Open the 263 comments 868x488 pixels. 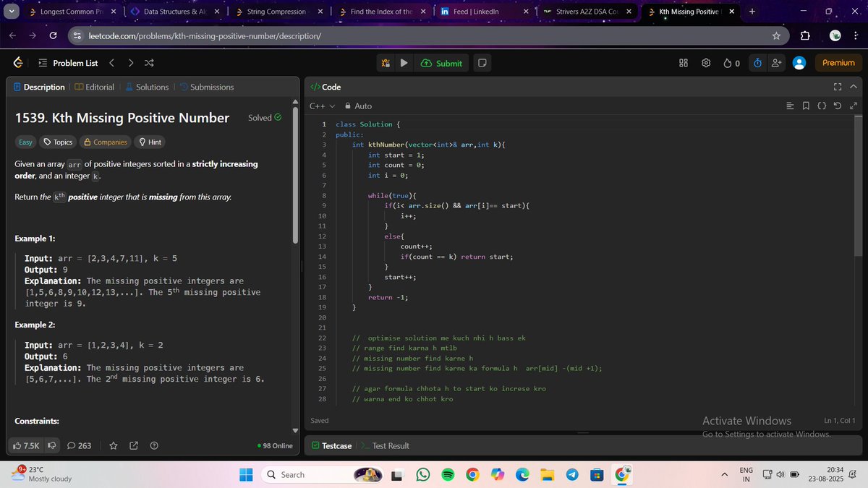[79, 445]
